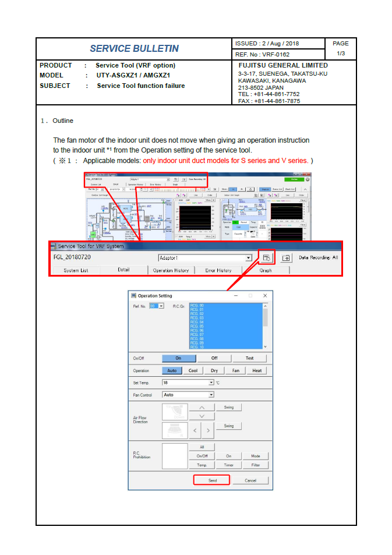Select RCG. 09 in the list
392x555 pixels.
226,343
